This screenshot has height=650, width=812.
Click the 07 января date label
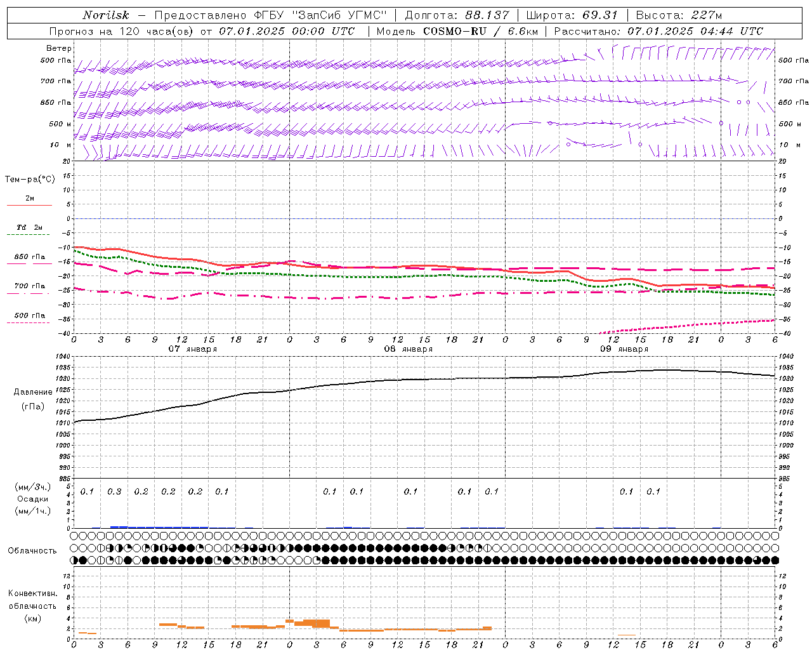tap(192, 349)
